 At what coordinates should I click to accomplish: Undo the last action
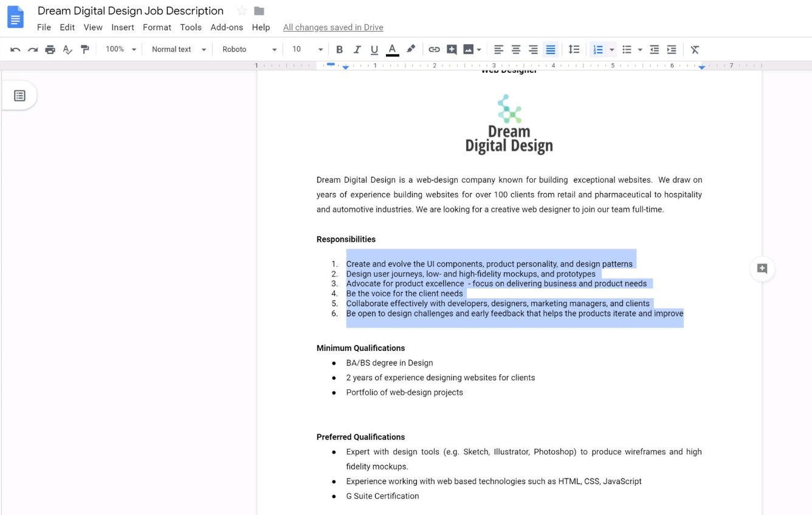[x=16, y=50]
